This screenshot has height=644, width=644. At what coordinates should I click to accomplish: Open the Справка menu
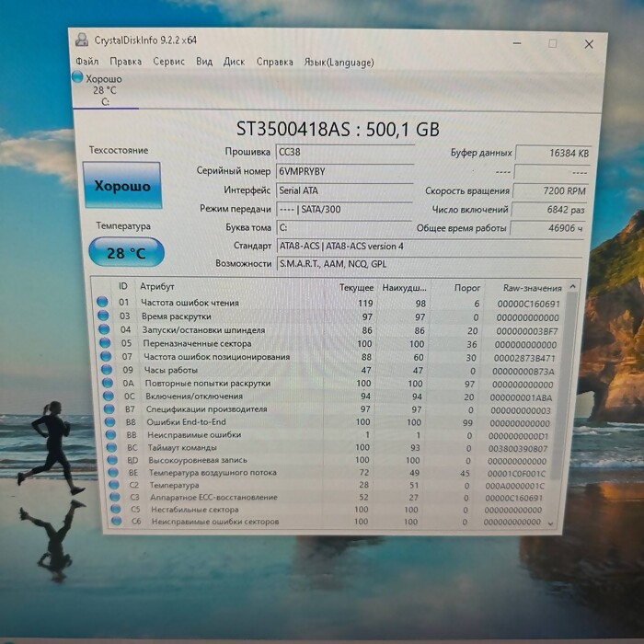(x=275, y=62)
